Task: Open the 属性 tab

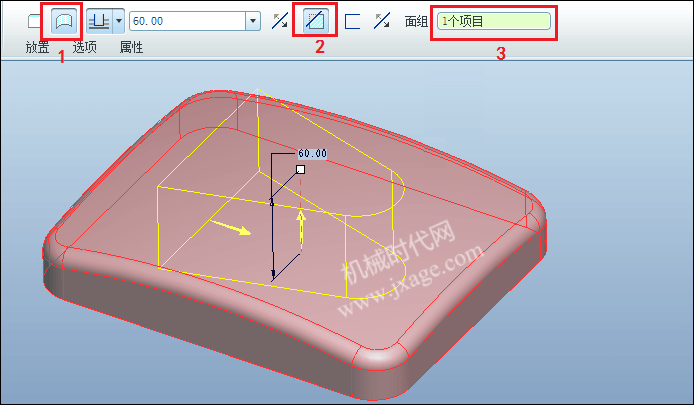Action: pyautogui.click(x=131, y=47)
